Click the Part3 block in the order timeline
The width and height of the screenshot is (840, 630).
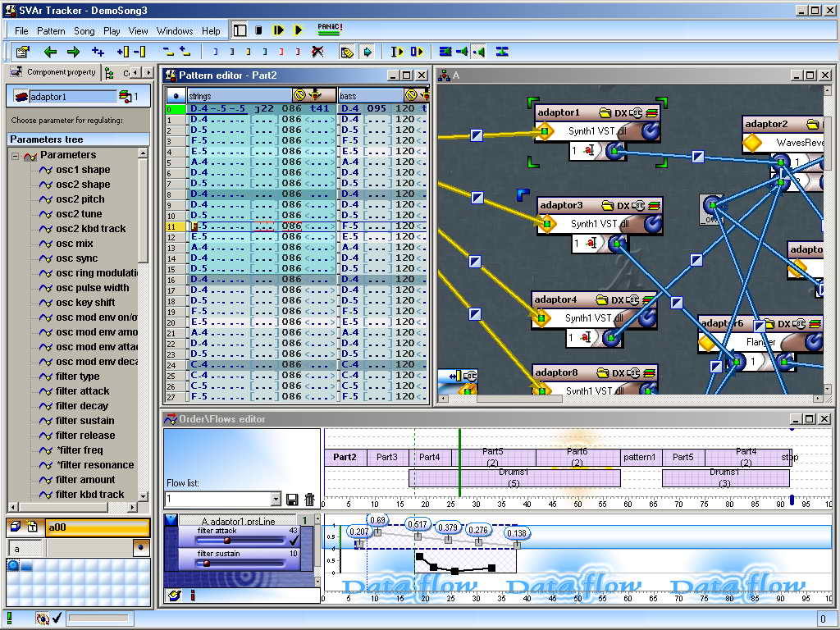point(387,457)
